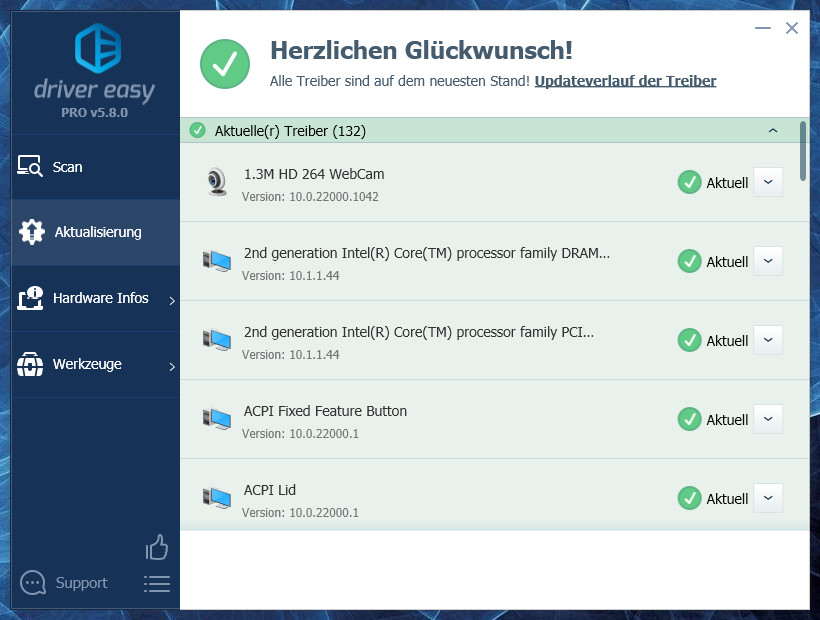Click Aktuell status check for PCI driver
This screenshot has width=820, height=620.
pos(689,340)
